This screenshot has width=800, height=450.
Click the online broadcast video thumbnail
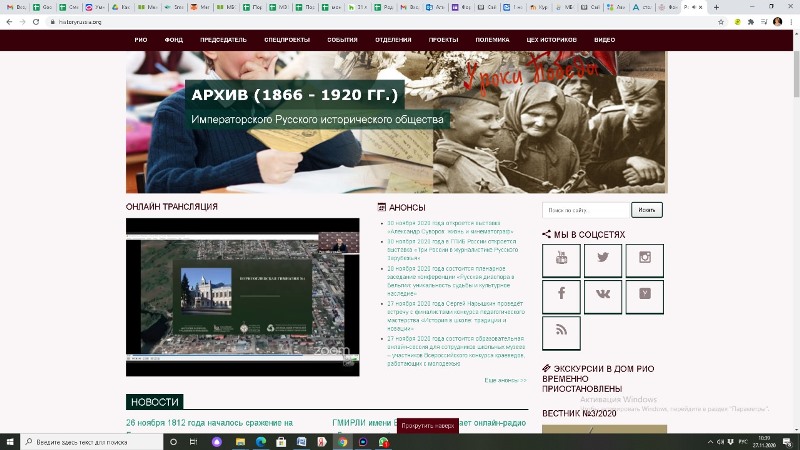coord(242,296)
